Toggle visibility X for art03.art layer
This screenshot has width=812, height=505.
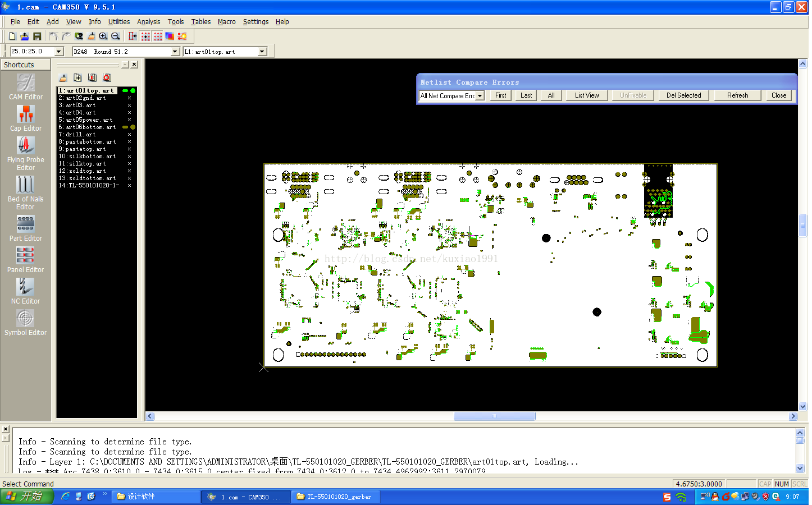(129, 105)
